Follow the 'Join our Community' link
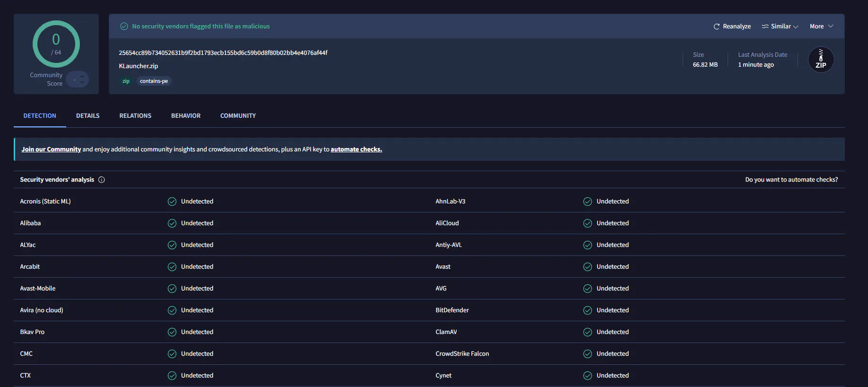 coord(51,150)
